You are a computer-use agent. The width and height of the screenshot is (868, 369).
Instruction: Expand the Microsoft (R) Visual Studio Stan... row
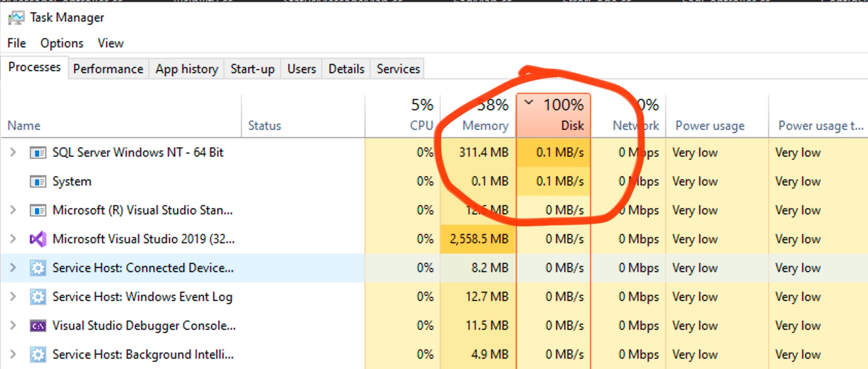tap(13, 210)
